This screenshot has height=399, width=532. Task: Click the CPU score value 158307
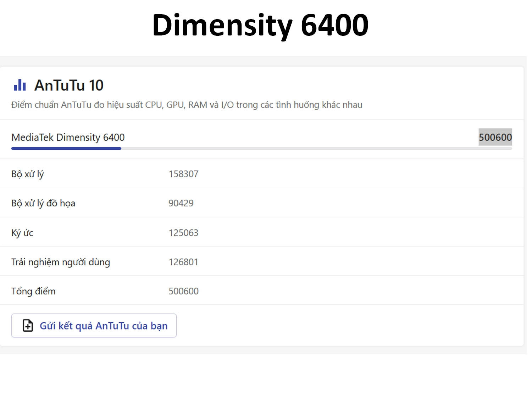(183, 174)
